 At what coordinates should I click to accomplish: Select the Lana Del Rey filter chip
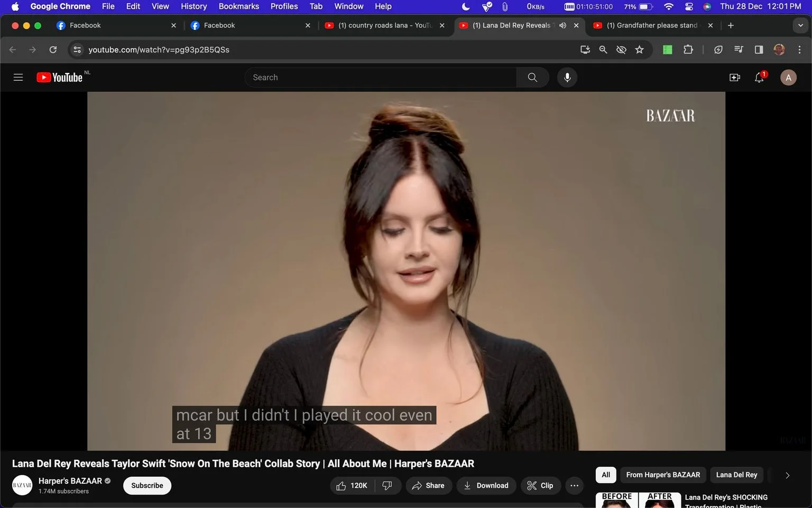coord(736,475)
